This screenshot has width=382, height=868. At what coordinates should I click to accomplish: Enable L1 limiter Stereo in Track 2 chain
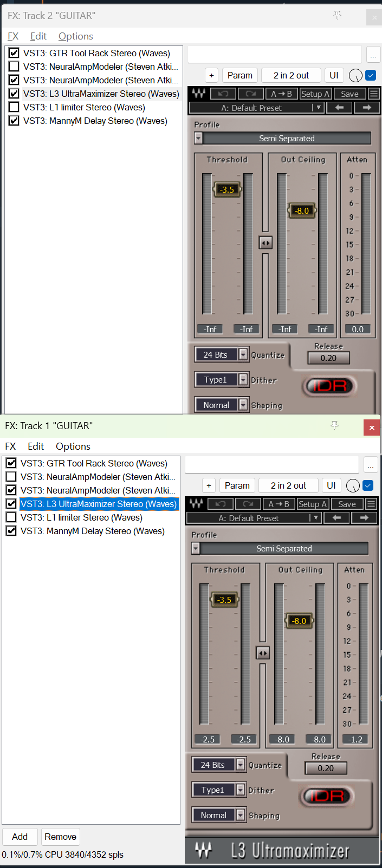(14, 107)
